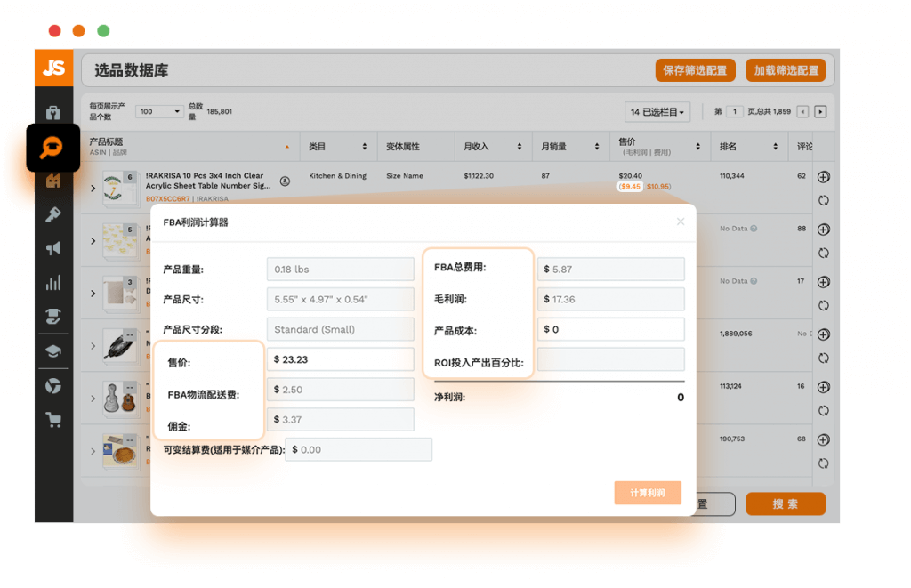Open the megaphone advertising icon in sidebar
This screenshot has width=911, height=588.
[x=52, y=249]
